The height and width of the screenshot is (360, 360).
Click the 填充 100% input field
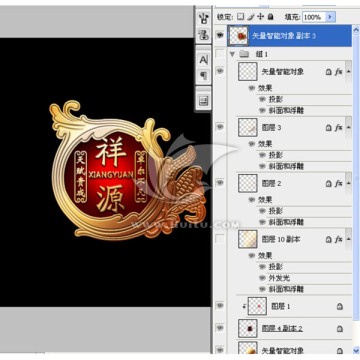[x=314, y=17]
